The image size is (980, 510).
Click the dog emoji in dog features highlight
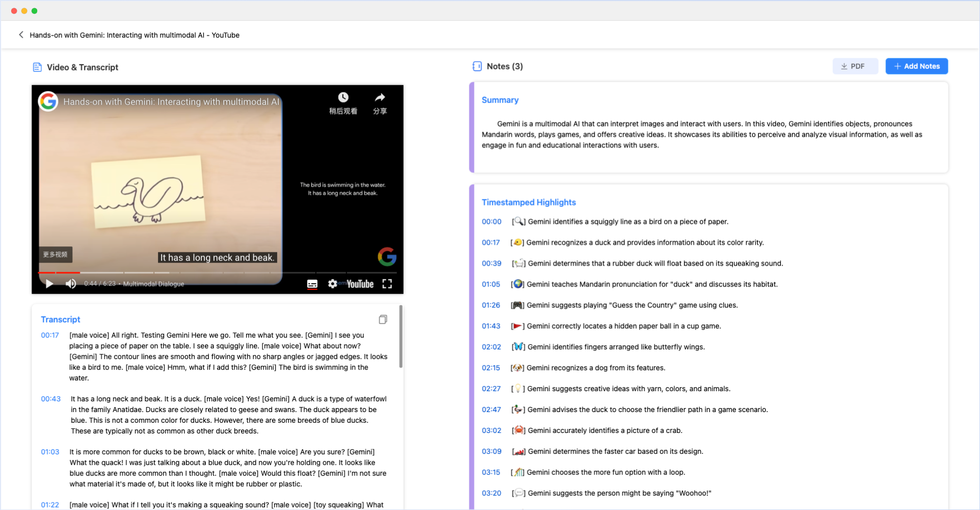(x=518, y=368)
